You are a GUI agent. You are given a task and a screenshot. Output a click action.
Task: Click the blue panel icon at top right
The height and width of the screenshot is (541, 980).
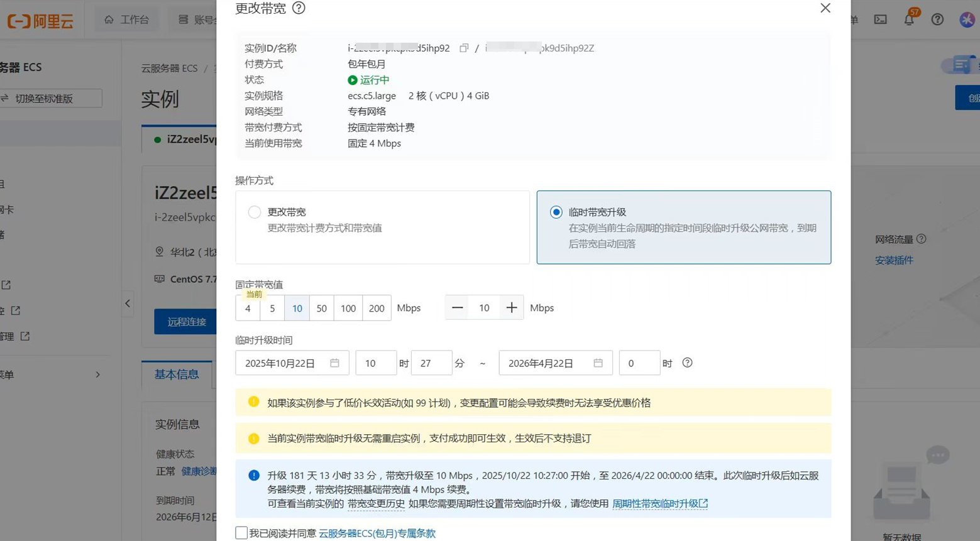click(x=962, y=65)
